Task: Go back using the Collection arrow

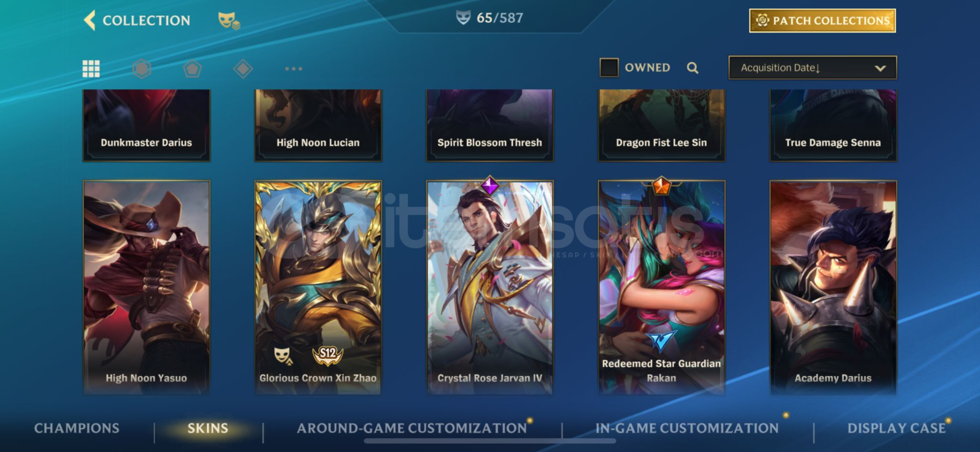Action: 90,20
